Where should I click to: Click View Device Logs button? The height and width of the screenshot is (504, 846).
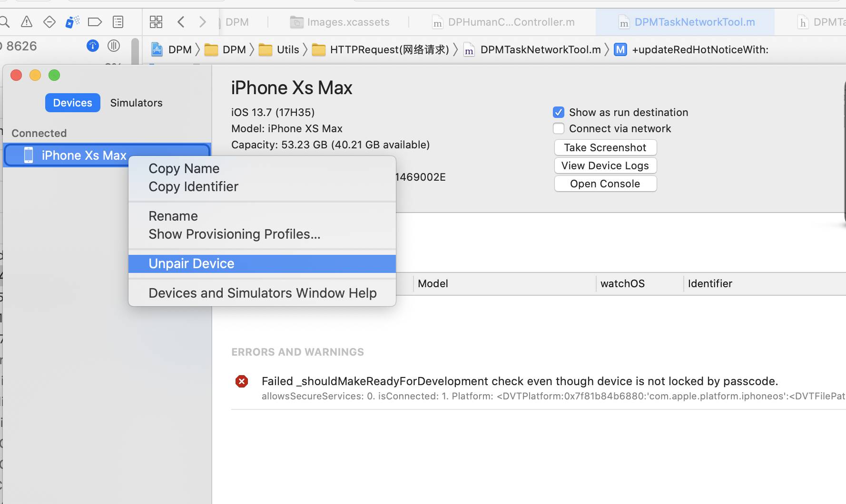(x=605, y=165)
